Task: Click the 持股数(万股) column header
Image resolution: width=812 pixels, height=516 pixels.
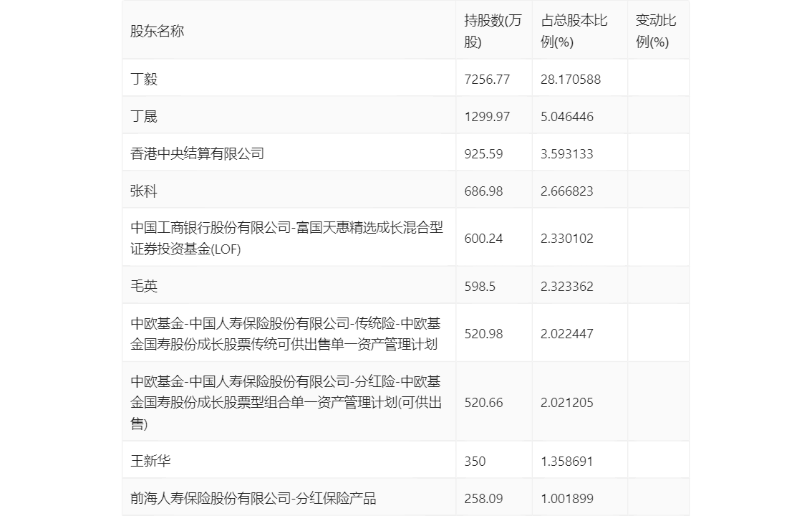Action: [x=493, y=31]
